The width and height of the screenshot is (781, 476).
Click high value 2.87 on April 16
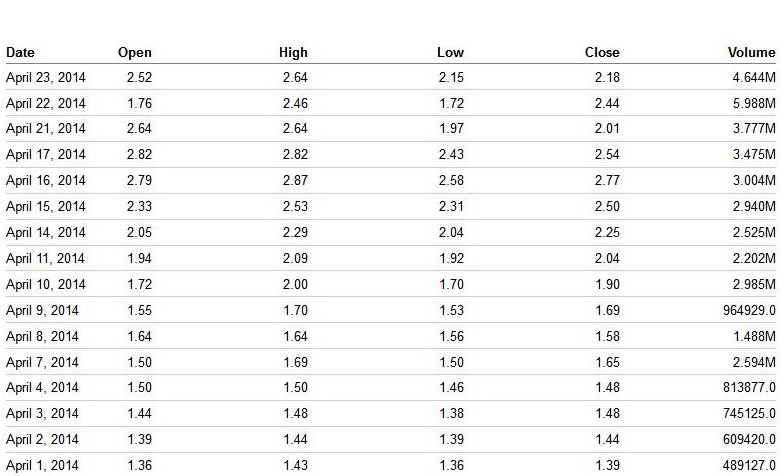(x=294, y=181)
